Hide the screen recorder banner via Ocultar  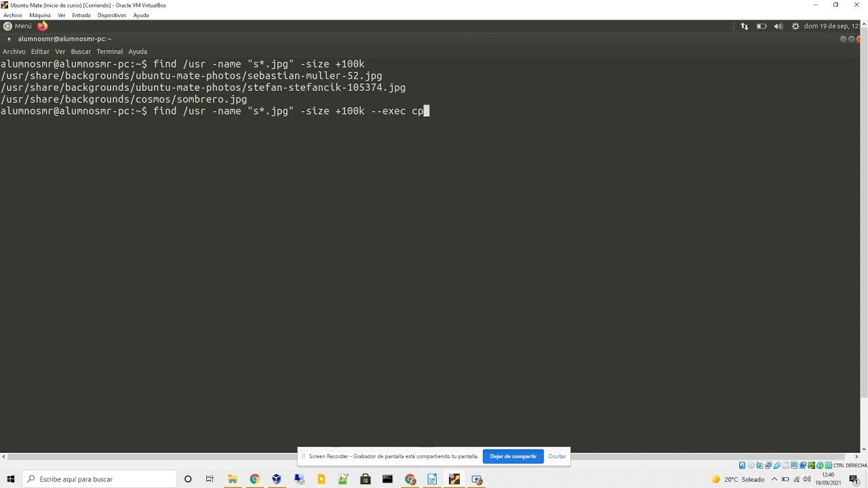click(x=556, y=456)
